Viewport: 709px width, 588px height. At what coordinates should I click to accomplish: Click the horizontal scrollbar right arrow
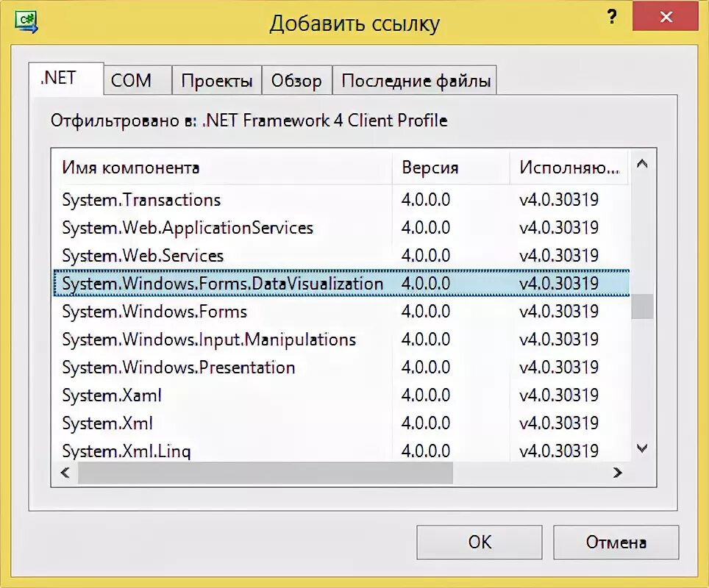(617, 473)
